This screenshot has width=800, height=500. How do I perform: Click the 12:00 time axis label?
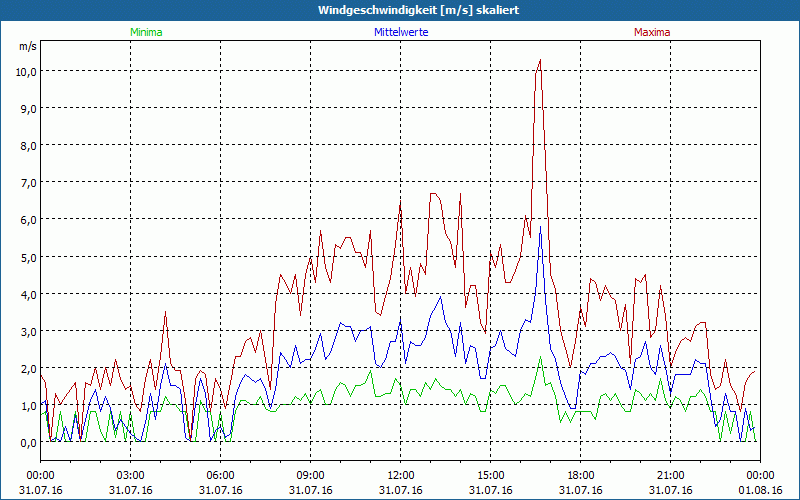pyautogui.click(x=401, y=476)
